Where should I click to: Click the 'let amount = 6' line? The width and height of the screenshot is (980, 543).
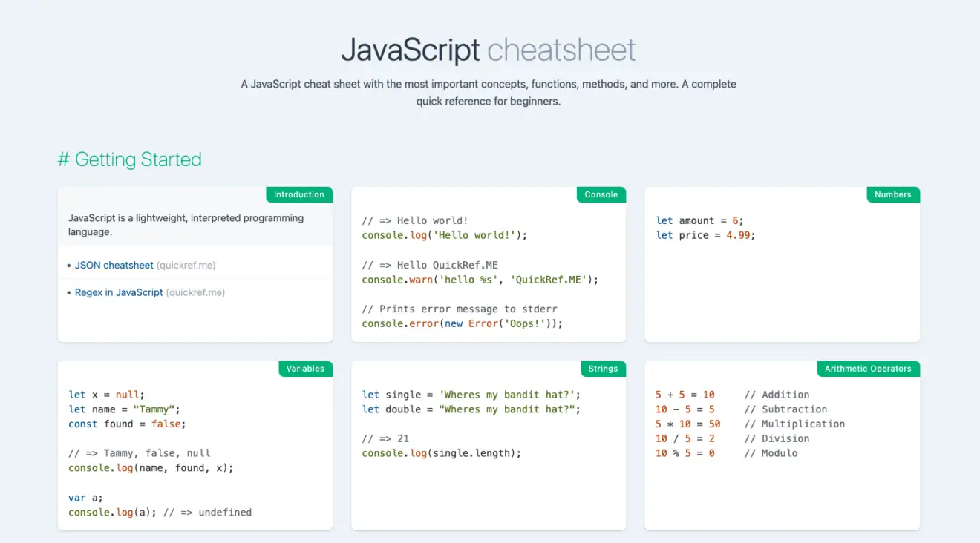pos(699,220)
